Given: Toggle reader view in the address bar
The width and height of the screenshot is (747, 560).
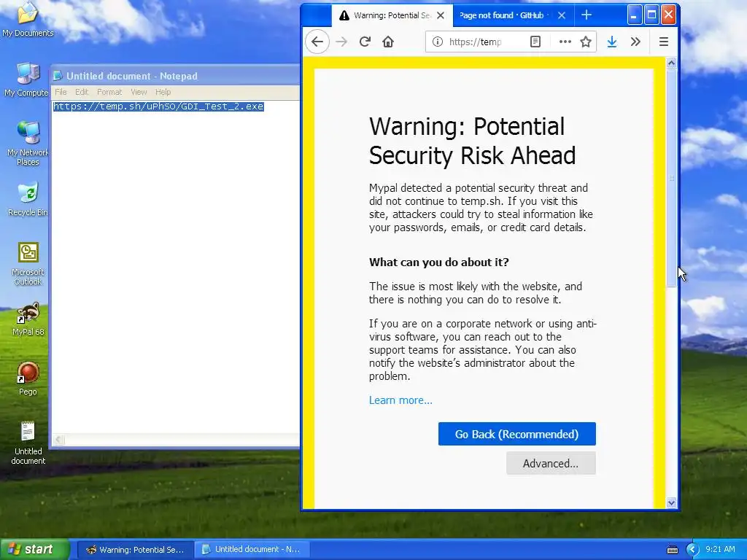Looking at the screenshot, I should 535,42.
